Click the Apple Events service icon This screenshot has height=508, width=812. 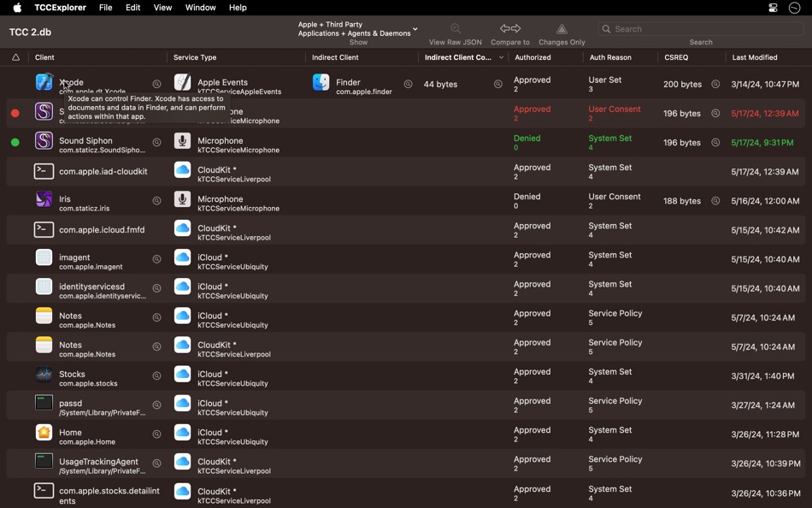[182, 82]
